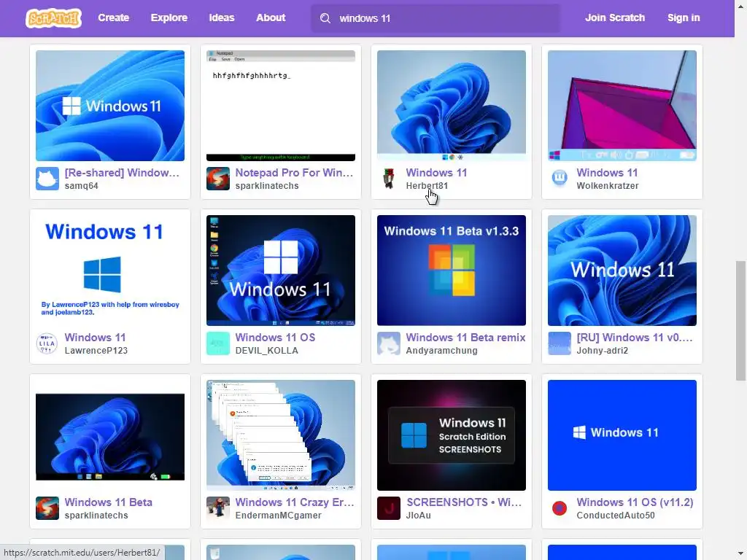Open Andyaramchung's avatar icon
The image size is (747, 560).
tap(389, 343)
